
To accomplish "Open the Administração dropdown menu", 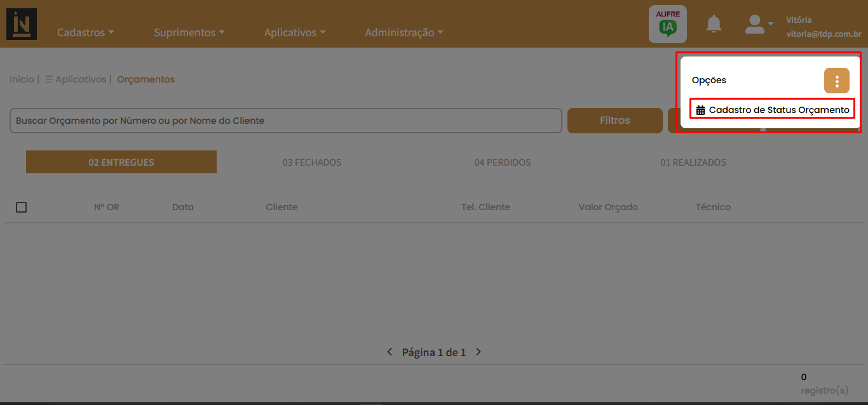I will coord(403,32).
